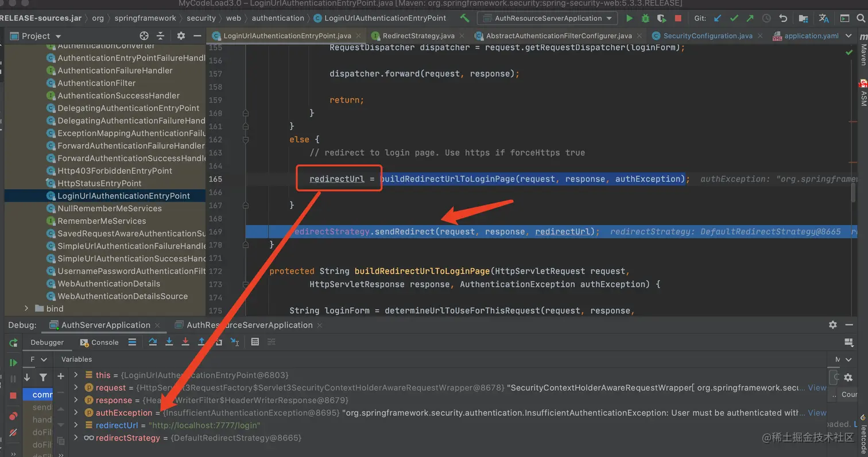
Task: Open Evaluate Expression calculator icon
Action: pos(255,342)
